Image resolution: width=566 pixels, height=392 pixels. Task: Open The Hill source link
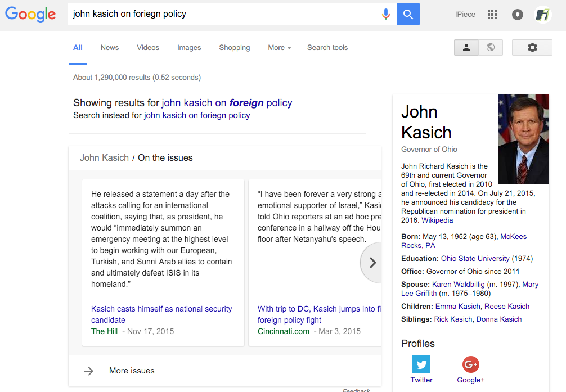coord(104,331)
